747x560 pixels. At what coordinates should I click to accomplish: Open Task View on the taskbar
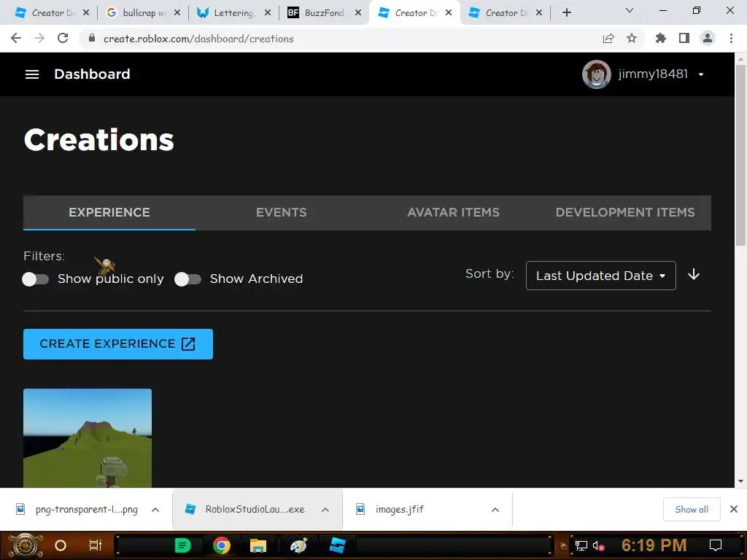96,545
